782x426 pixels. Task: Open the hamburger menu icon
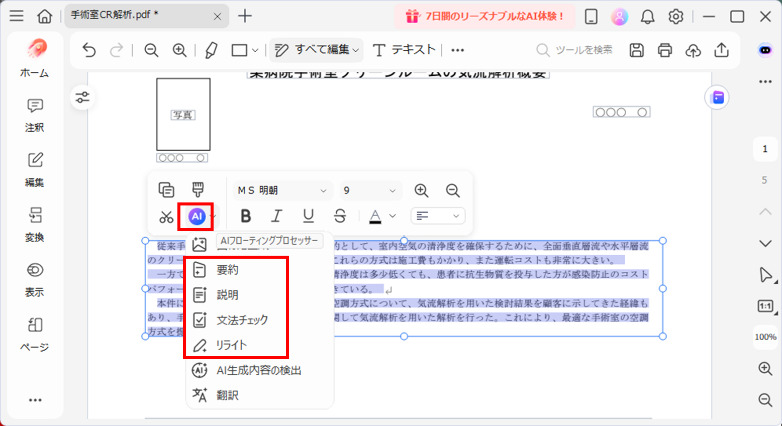click(x=16, y=16)
